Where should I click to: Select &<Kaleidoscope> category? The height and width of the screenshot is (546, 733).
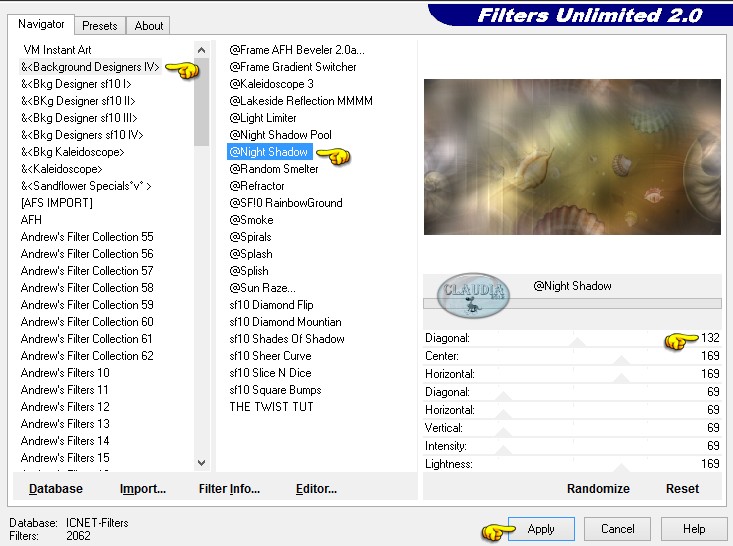coord(61,169)
